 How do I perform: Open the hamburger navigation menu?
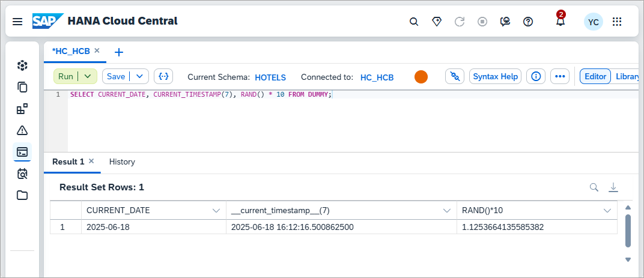[17, 22]
